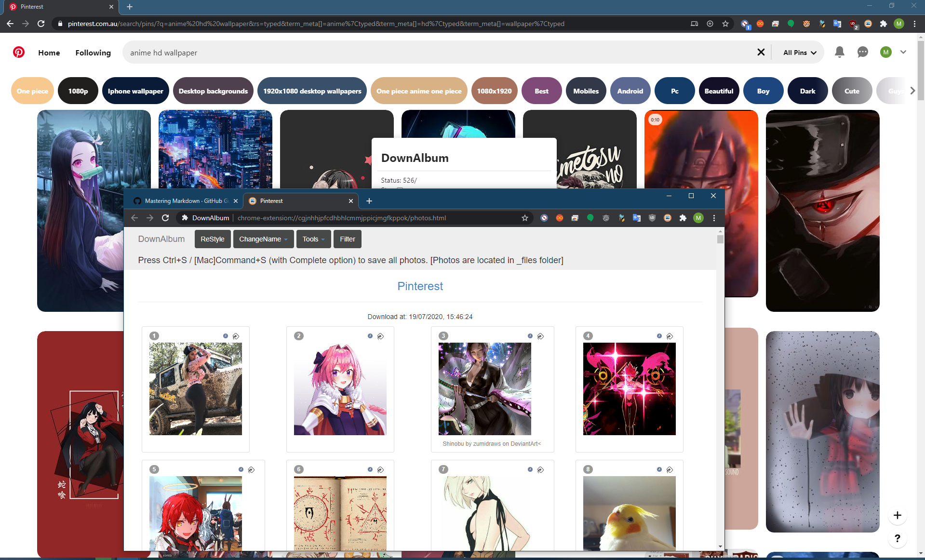Clear the Pinterest search with the X icon
Viewport: 925px width, 560px height.
761,52
